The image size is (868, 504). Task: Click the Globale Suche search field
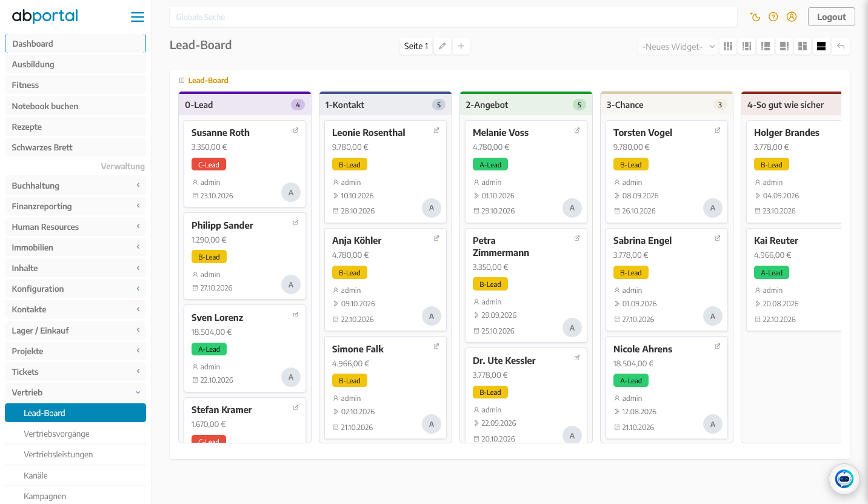pos(453,17)
